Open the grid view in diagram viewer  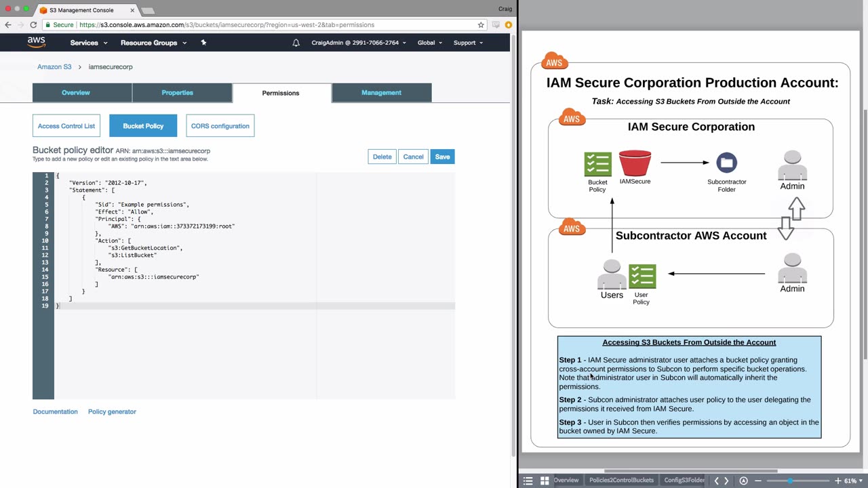point(544,481)
